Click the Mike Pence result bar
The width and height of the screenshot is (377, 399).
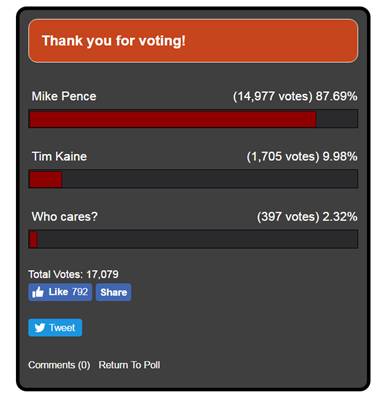[x=193, y=119]
